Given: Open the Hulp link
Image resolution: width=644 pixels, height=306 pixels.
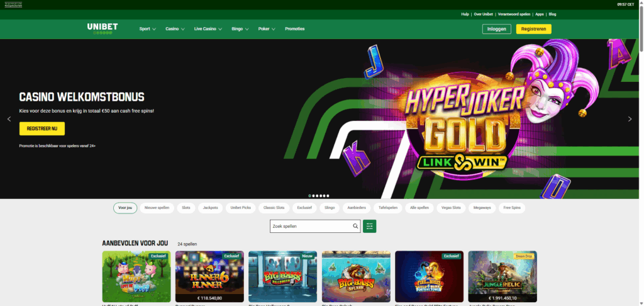Looking at the screenshot, I should [465, 14].
